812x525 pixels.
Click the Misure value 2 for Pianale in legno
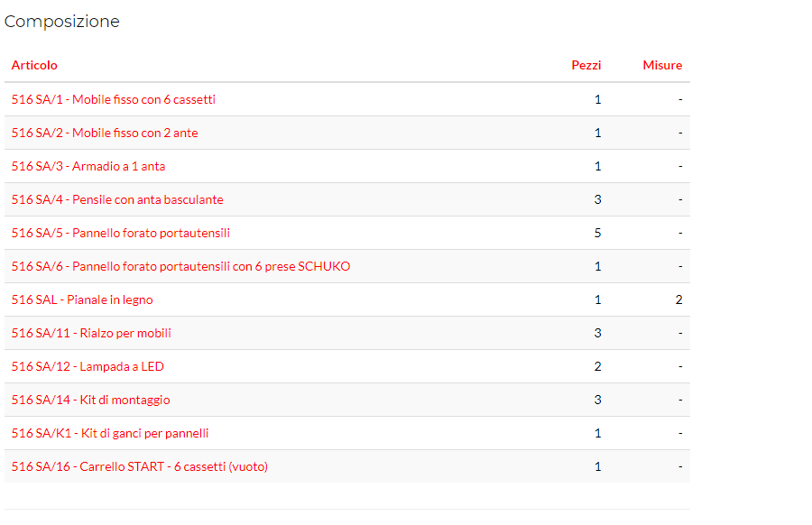[x=678, y=299]
